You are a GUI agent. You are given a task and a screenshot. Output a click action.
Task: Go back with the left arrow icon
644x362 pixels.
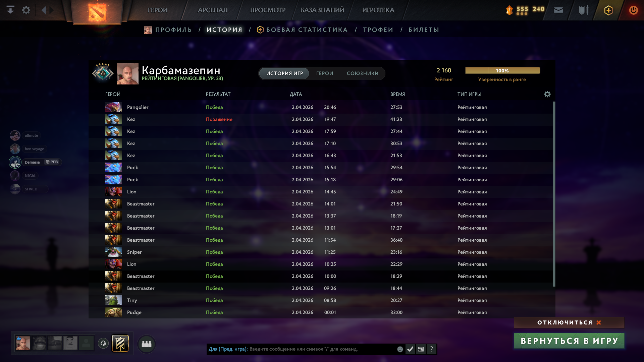point(44,10)
